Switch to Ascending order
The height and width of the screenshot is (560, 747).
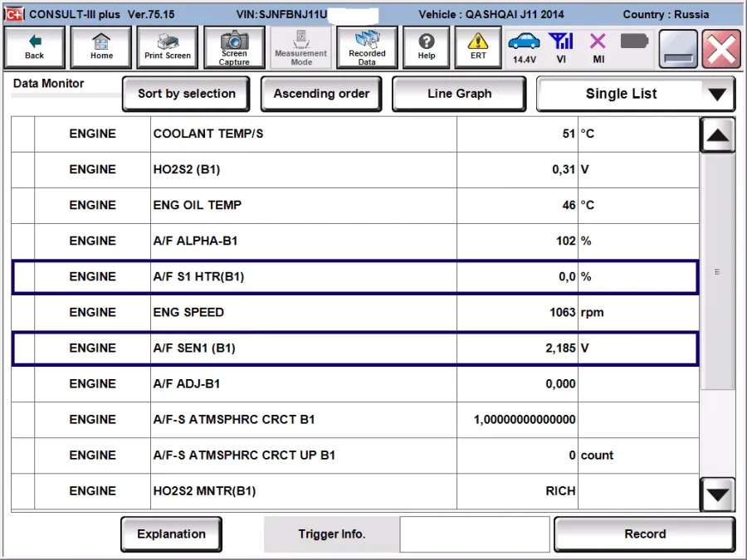(321, 94)
